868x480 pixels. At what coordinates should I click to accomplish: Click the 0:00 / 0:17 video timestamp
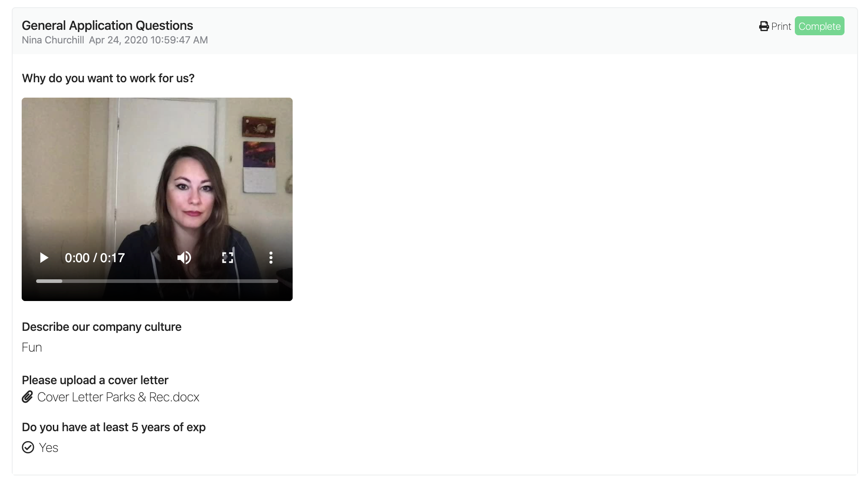pyautogui.click(x=95, y=258)
